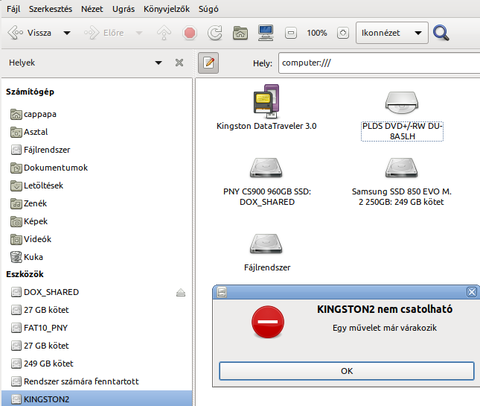Close the Helyek side pane
The height and width of the screenshot is (406, 480).
(179, 63)
